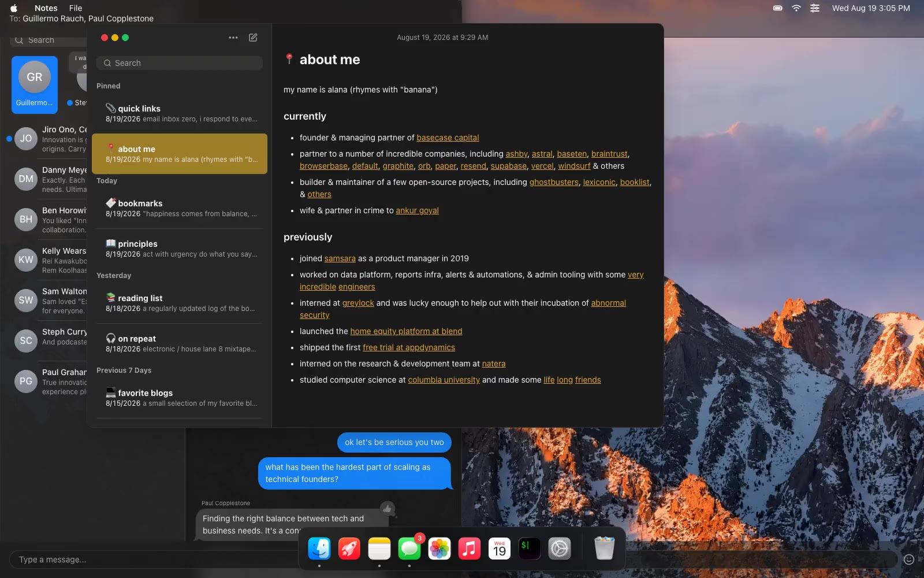Open Photos app in the dock
Screen dimensions: 924x578
(x=439, y=549)
